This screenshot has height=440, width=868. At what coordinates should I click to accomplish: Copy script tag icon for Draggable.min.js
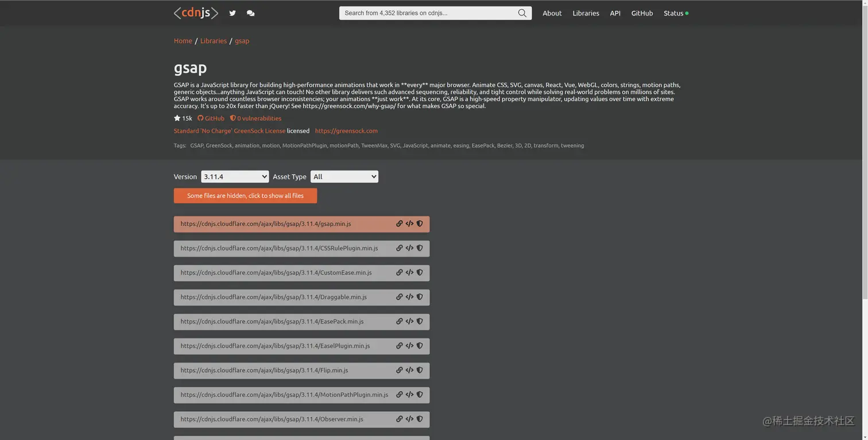coord(409,297)
